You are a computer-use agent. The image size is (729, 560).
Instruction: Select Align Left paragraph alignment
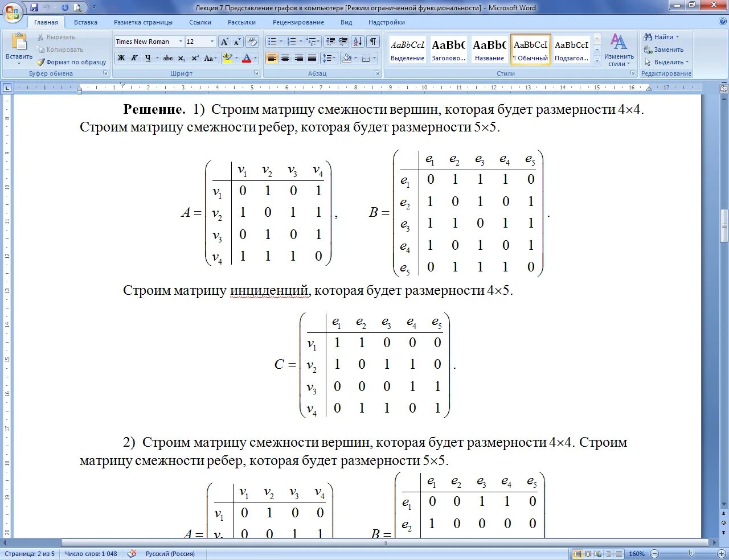pos(272,58)
